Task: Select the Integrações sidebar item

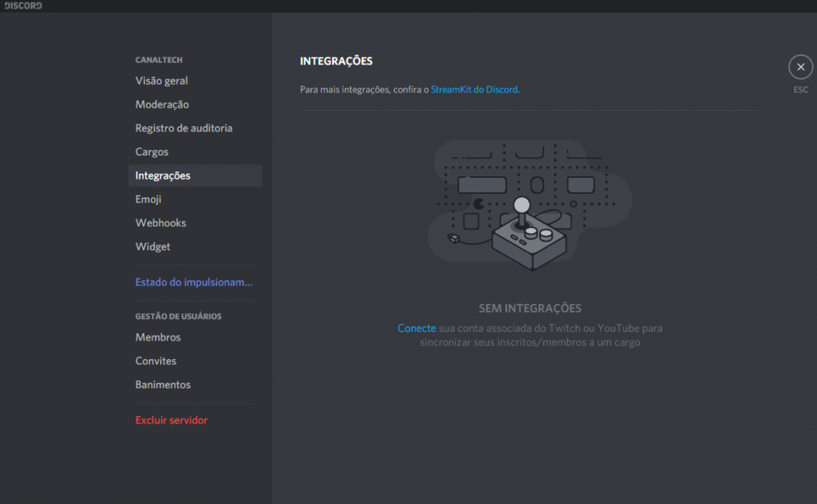Action: 195,175
